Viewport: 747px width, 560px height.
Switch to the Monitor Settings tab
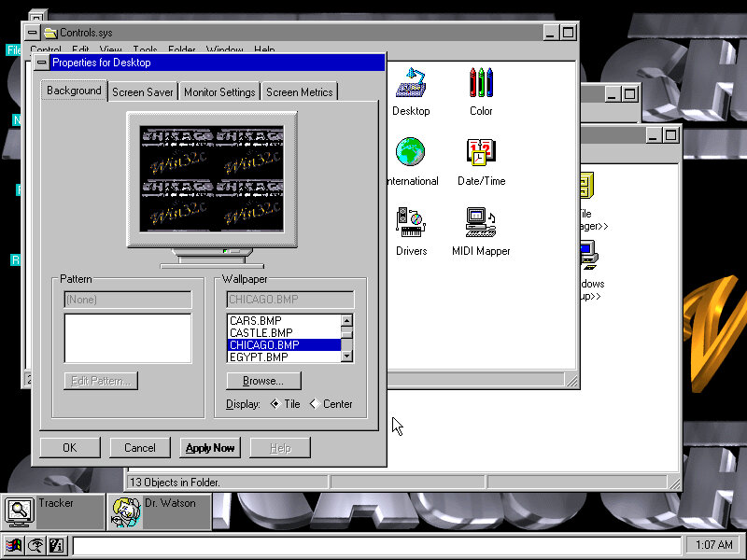pos(219,92)
